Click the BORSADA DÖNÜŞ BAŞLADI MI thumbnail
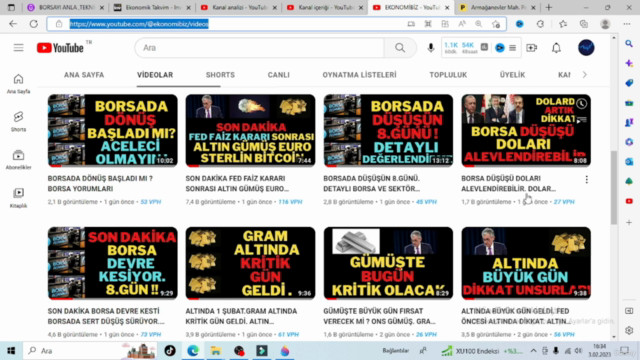Viewport: 640px width, 360px height. 113,131
